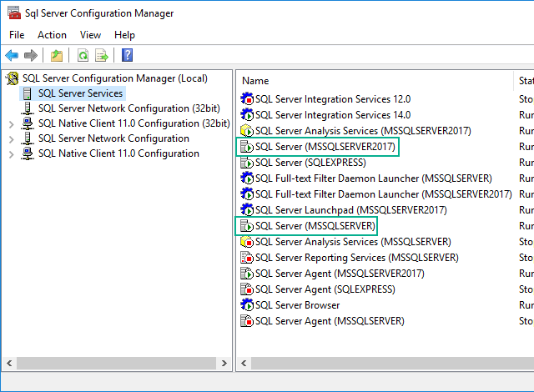Image resolution: width=534 pixels, height=392 pixels.
Task: Click the icon of SQL Server Integration Services 14.0
Action: [247, 114]
